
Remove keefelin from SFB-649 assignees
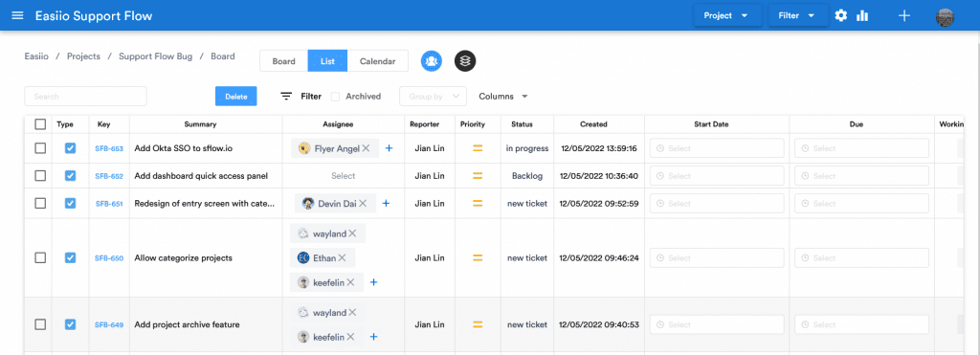click(x=350, y=336)
